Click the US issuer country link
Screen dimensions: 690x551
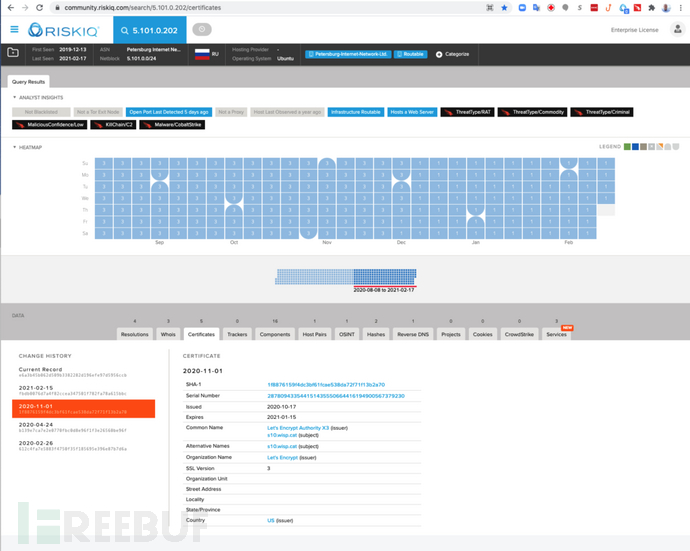271,520
